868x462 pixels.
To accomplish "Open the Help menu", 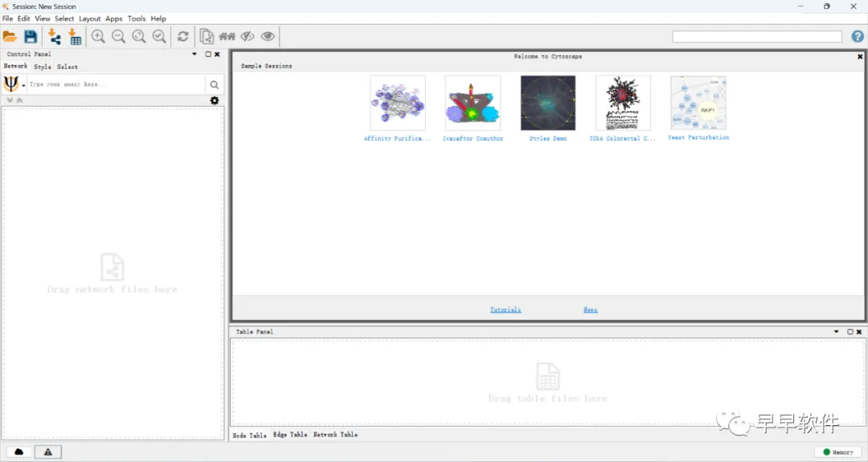I will (x=158, y=18).
